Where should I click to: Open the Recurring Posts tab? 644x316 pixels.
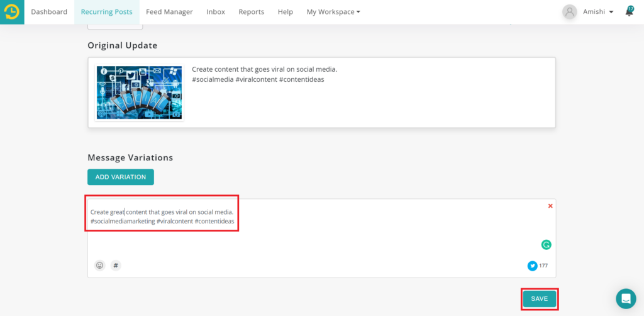coord(107,12)
